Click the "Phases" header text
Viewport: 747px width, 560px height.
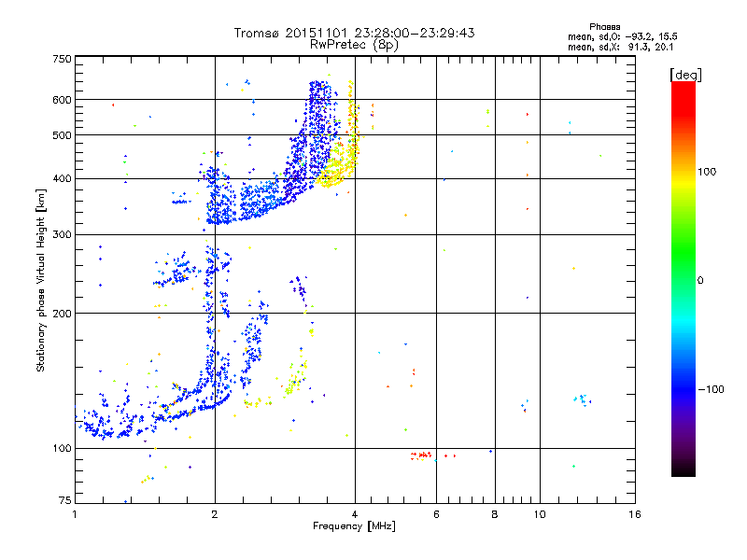(x=604, y=27)
